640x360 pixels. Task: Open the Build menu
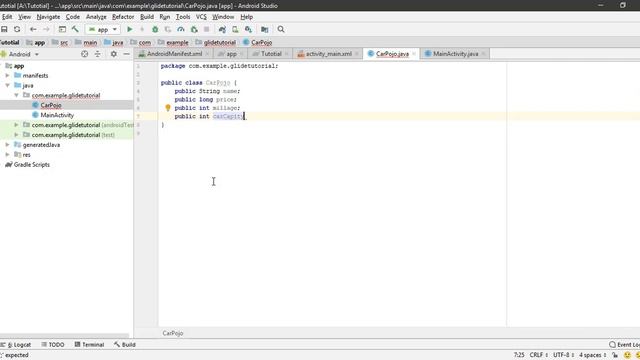pyautogui.click(x=147, y=17)
